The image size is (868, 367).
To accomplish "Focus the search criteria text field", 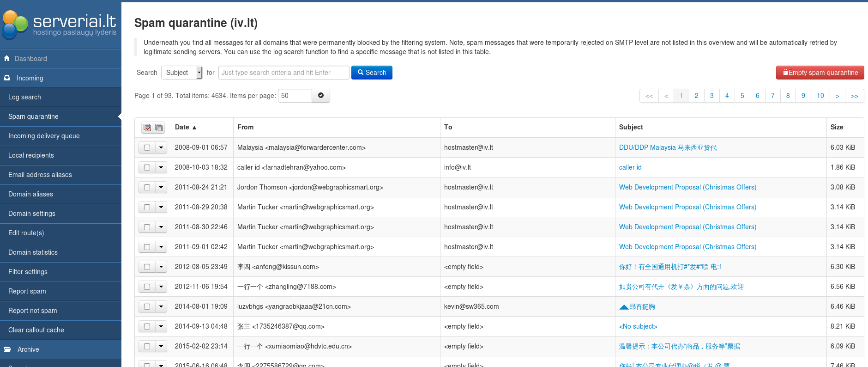I will (x=283, y=73).
